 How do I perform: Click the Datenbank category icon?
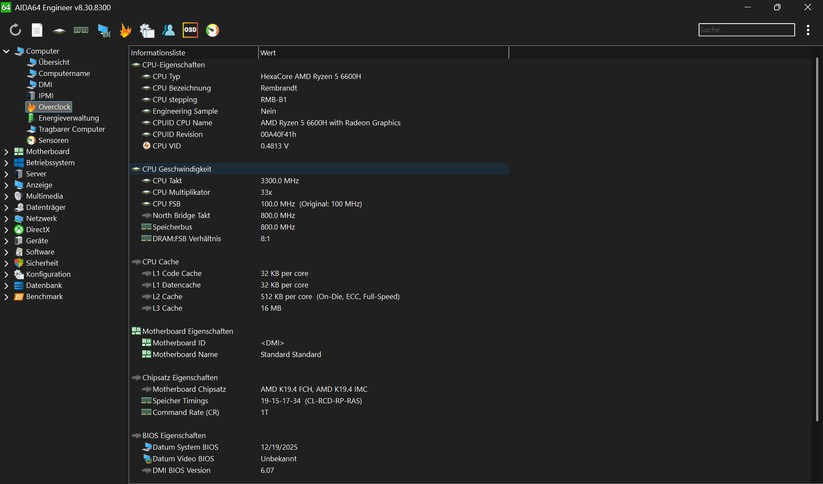(19, 286)
